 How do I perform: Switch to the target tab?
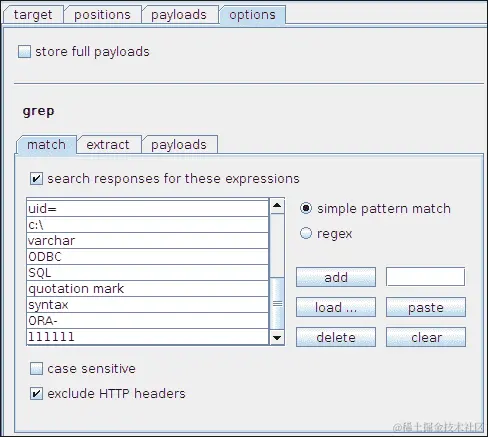33,15
